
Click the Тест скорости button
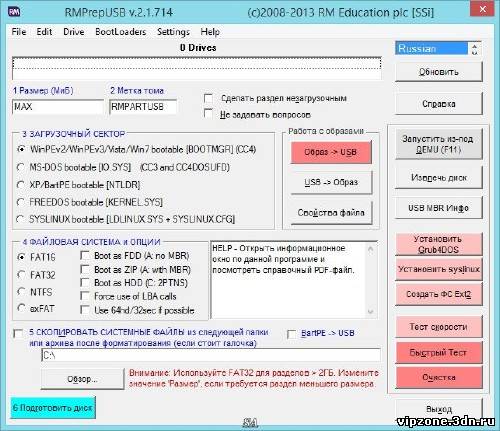click(x=439, y=327)
